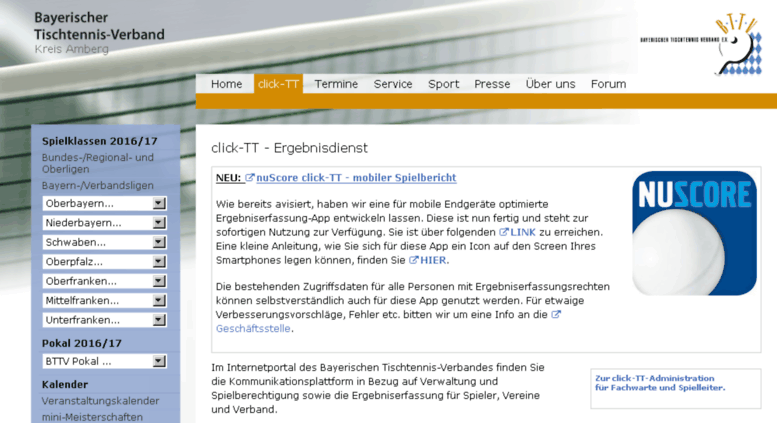Click external-link icon before Geschäftsstelle
The height and width of the screenshot is (423, 777).
(556, 314)
